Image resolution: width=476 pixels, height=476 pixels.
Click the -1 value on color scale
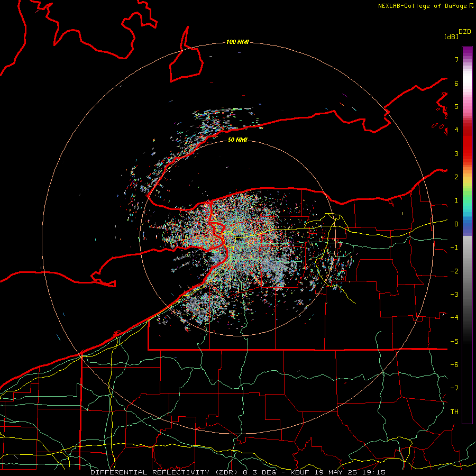pos(454,248)
